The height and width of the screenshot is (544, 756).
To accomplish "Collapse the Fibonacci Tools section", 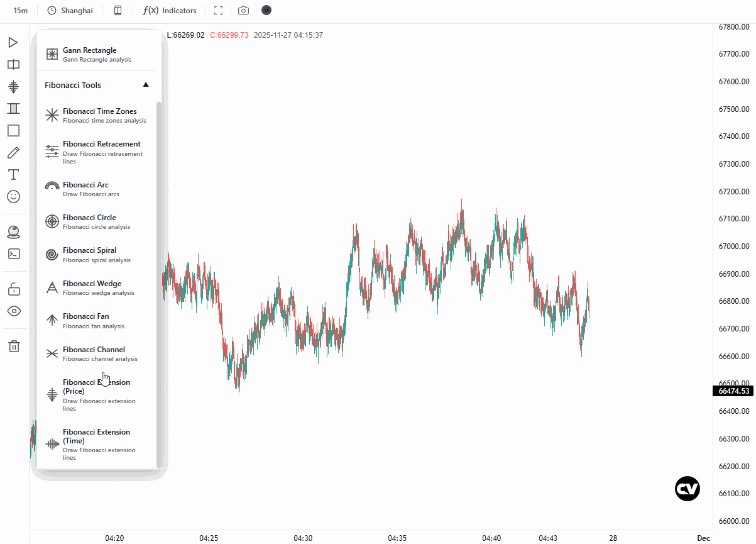I will (146, 85).
